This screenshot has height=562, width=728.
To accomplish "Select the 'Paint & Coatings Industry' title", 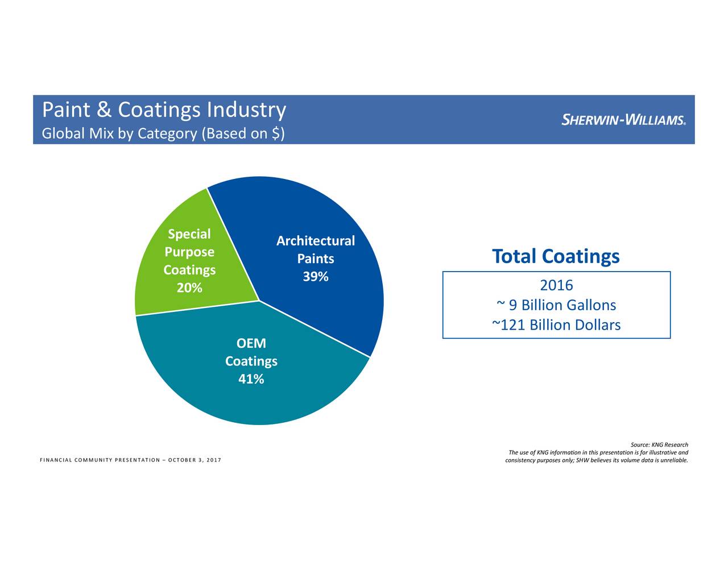I will pos(164,110).
